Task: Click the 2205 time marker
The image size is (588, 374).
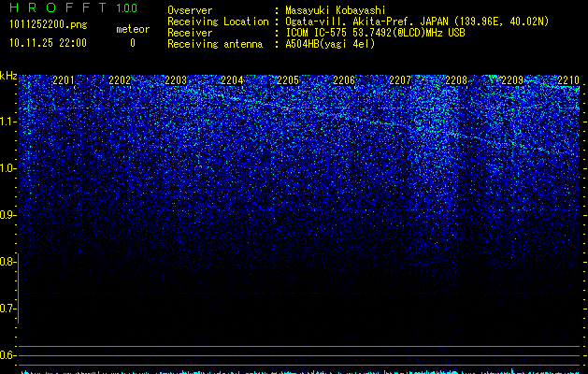Action: pos(288,80)
